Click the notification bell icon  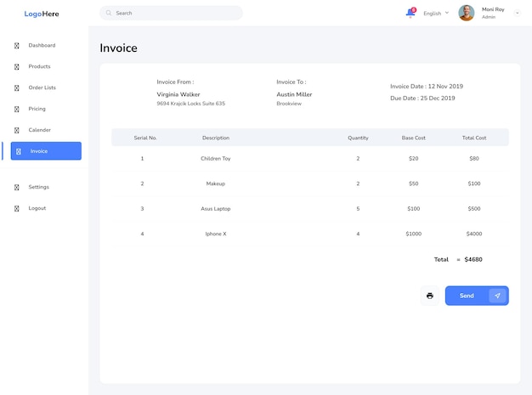tap(410, 13)
